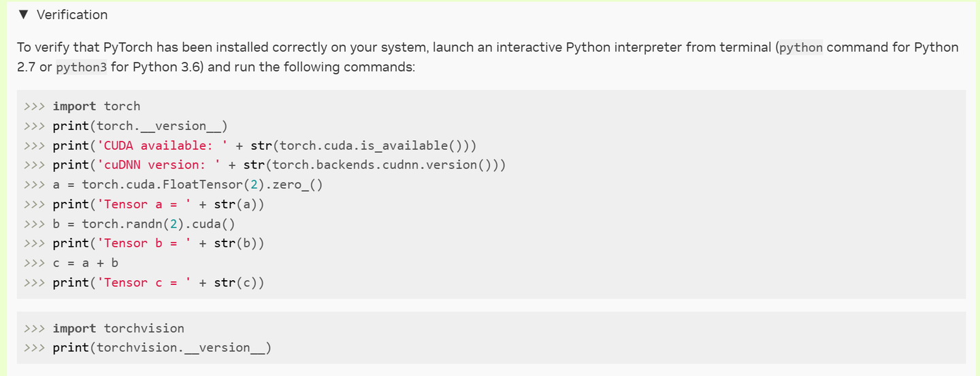Image resolution: width=980 pixels, height=376 pixels.
Task: Click the 'c = a + b' line
Action: (85, 262)
